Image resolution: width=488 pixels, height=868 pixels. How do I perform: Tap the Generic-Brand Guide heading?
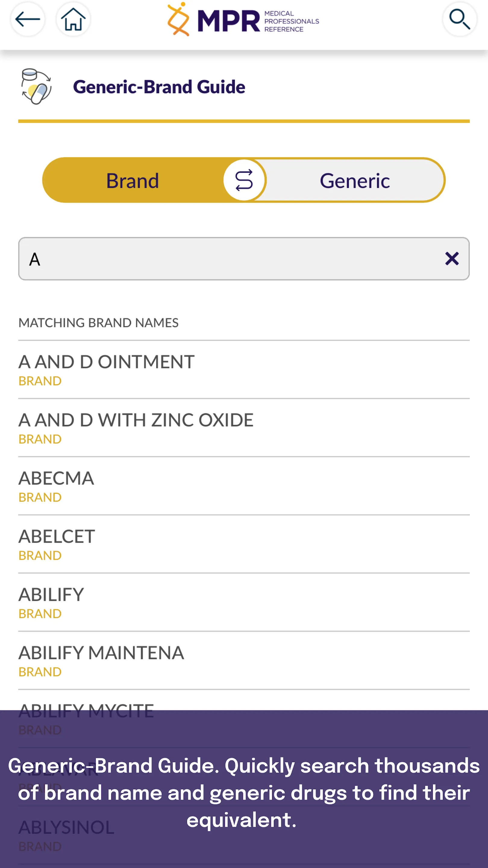click(x=159, y=86)
